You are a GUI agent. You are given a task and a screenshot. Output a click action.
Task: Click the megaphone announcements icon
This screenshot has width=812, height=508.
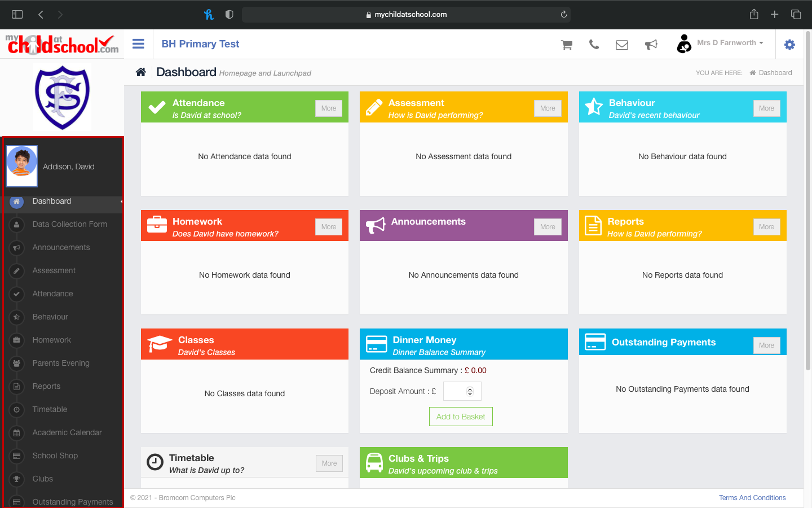pyautogui.click(x=651, y=44)
